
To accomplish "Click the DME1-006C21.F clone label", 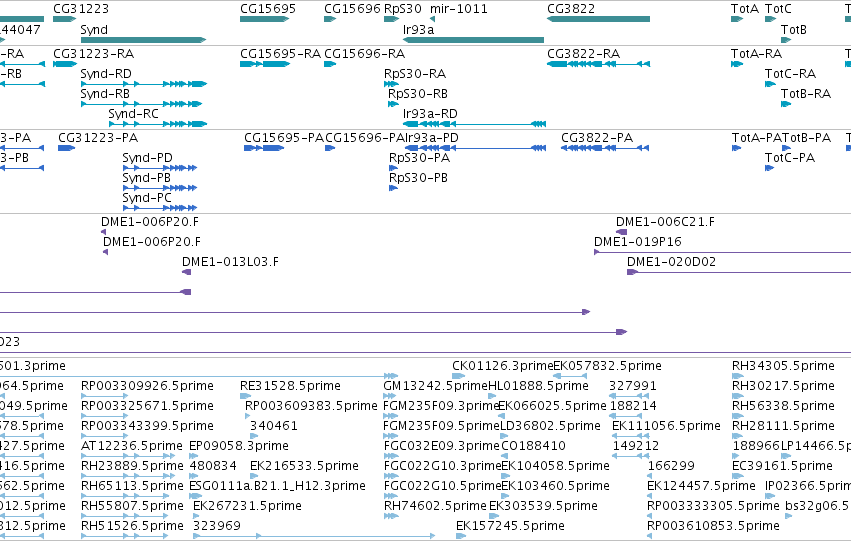I will pyautogui.click(x=665, y=222).
